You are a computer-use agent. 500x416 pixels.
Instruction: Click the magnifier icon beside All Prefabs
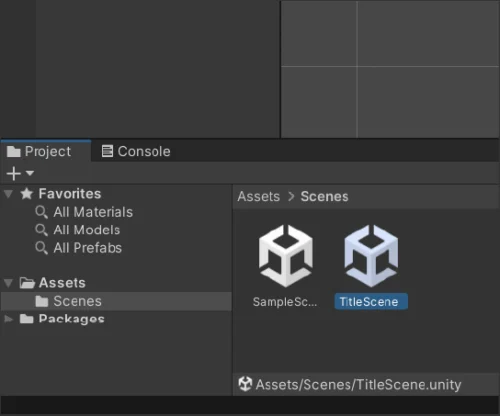41,248
